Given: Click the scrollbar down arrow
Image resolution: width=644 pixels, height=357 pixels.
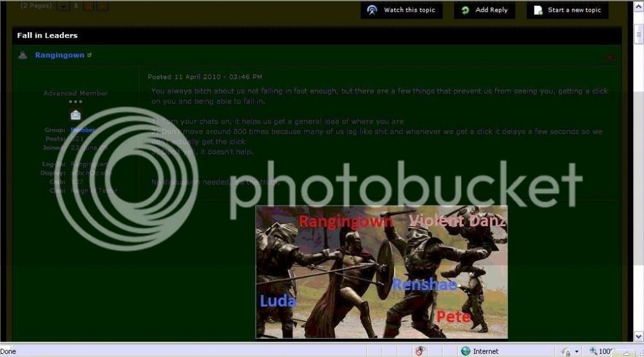Looking at the screenshot, I should pyautogui.click(x=639, y=336).
